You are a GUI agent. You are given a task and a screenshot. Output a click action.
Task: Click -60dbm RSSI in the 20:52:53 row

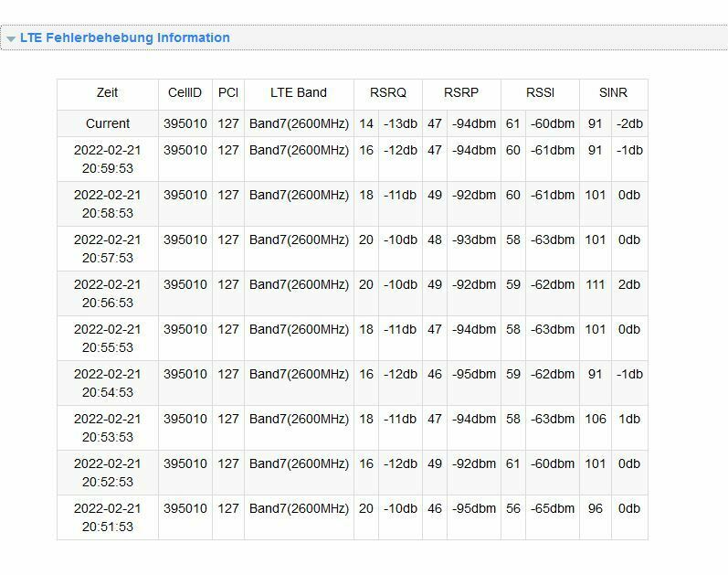[553, 463]
